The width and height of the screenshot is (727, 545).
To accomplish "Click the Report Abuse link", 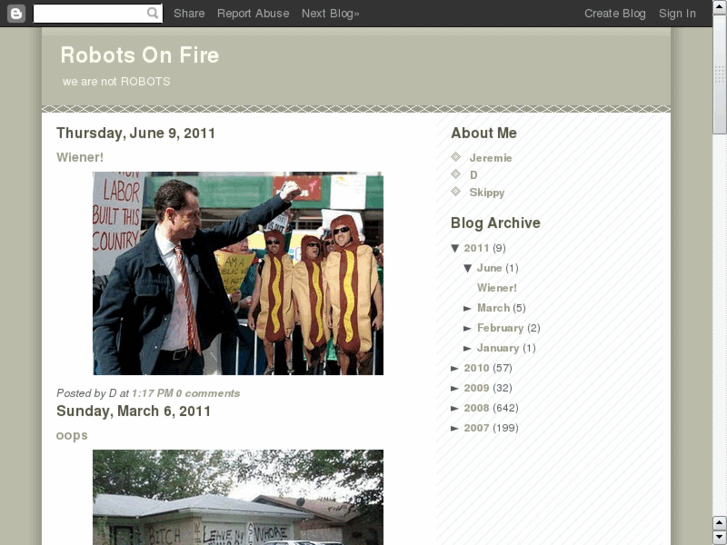I will [x=253, y=13].
